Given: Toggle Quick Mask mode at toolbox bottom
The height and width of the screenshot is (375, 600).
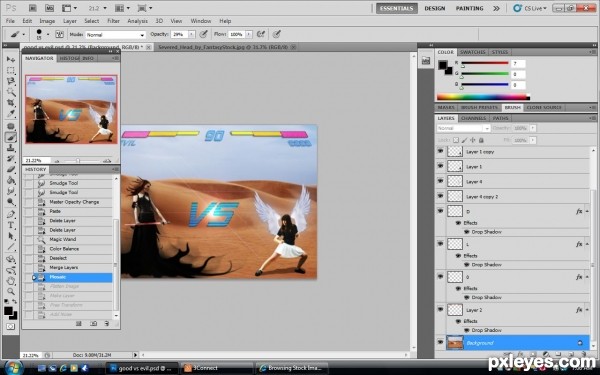Looking at the screenshot, I should point(10,326).
